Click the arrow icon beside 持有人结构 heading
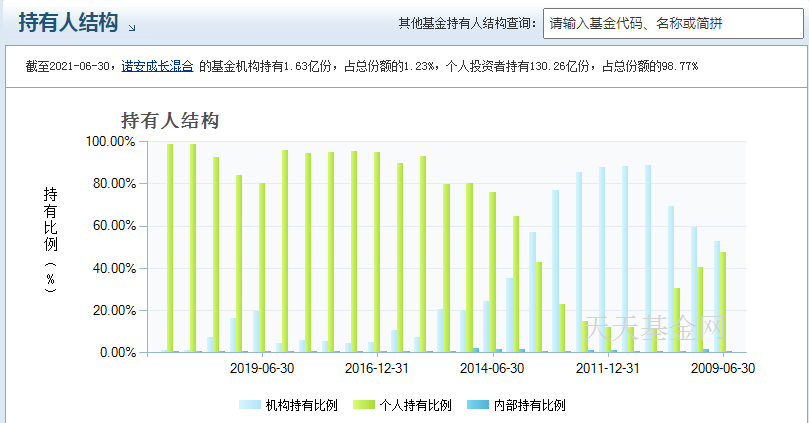The height and width of the screenshot is (423, 809). pyautogui.click(x=133, y=27)
